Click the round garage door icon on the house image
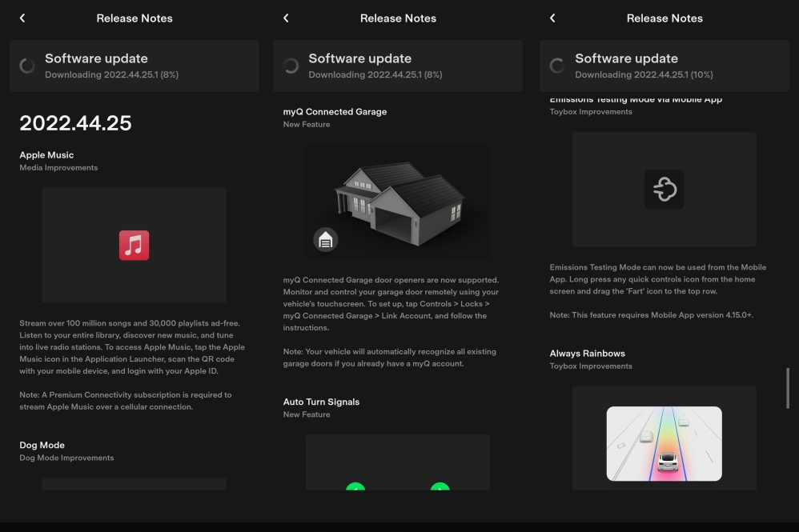Image resolution: width=799 pixels, height=532 pixels. 325,239
